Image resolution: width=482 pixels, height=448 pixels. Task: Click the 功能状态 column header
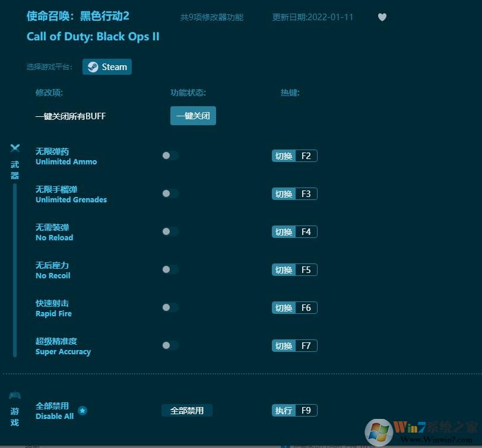[x=188, y=93]
